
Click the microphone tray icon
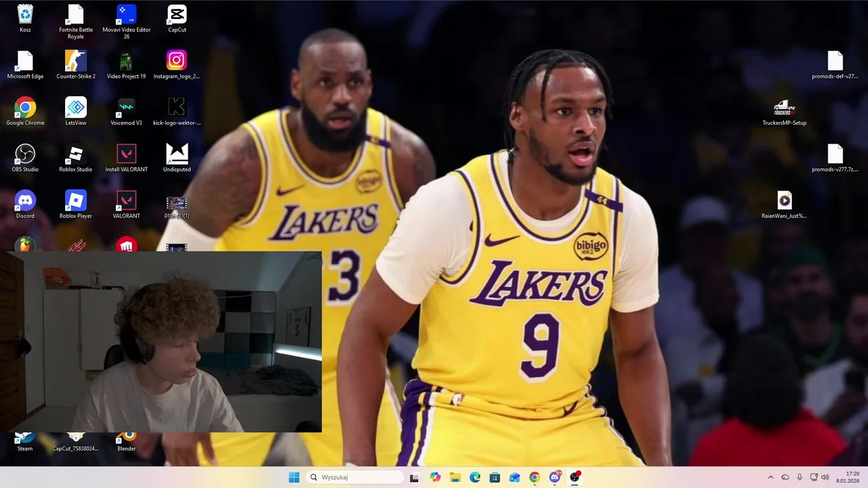(800, 477)
